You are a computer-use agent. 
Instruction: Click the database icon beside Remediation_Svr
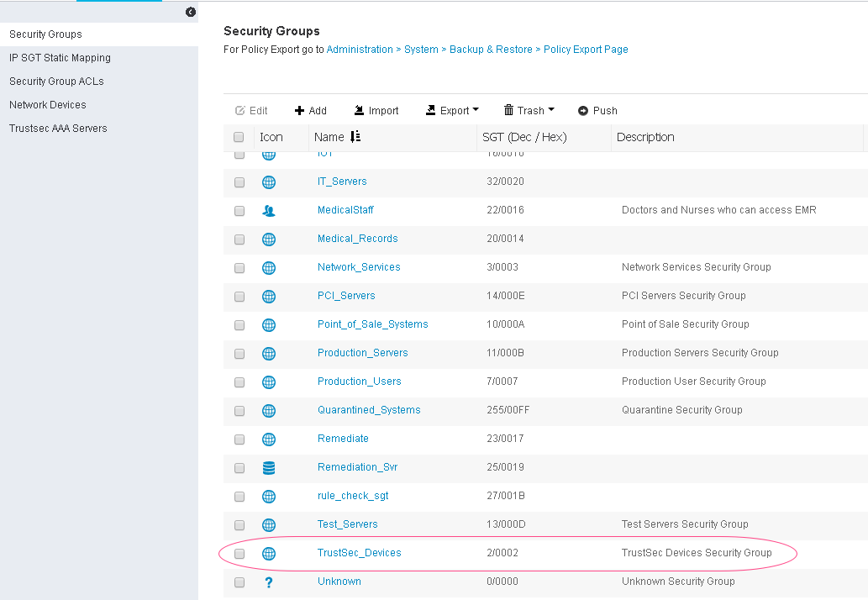pos(269,467)
